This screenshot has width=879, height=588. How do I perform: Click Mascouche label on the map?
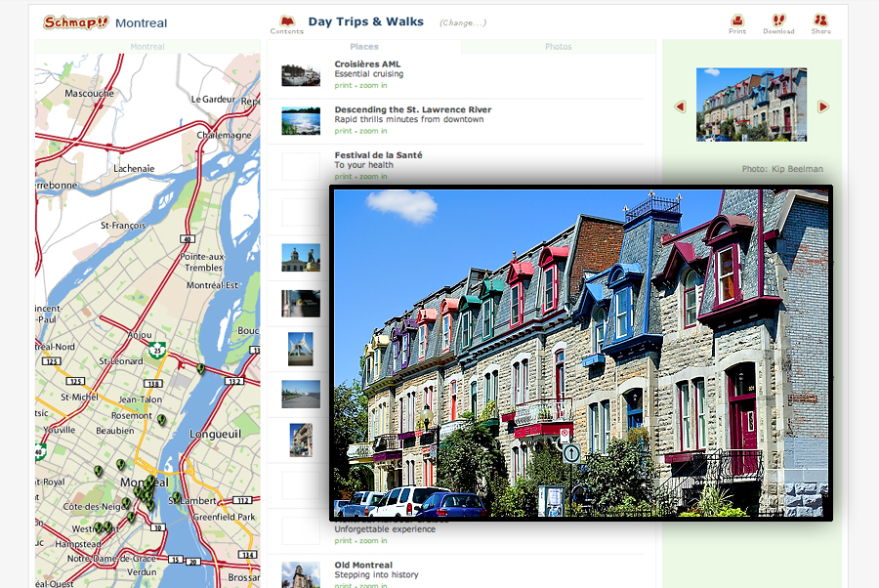coord(89,93)
